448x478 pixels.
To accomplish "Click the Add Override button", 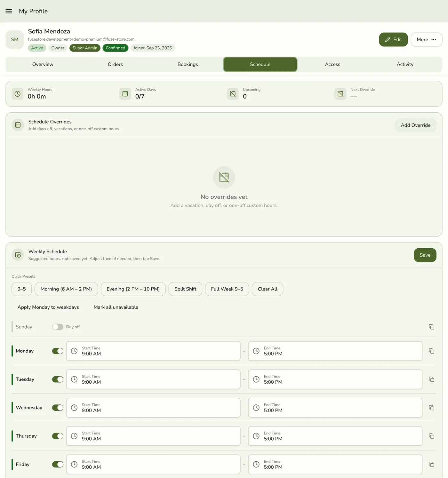I will pos(415,125).
